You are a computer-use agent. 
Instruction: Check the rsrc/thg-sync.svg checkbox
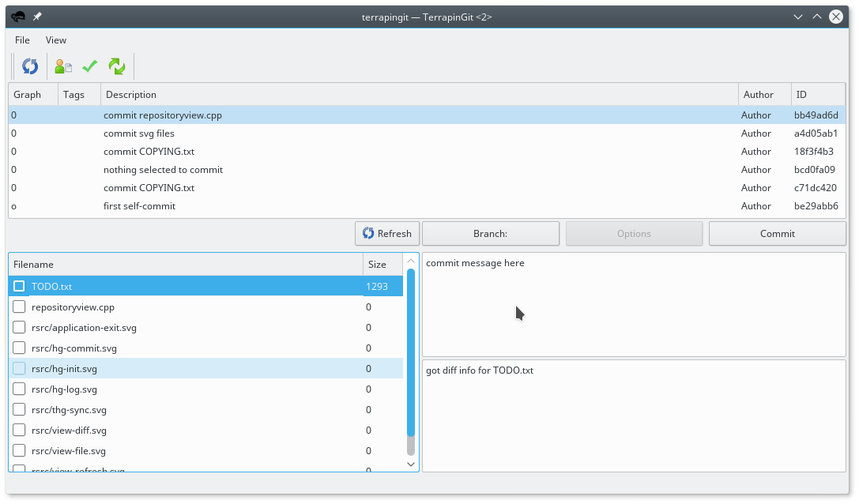[19, 410]
